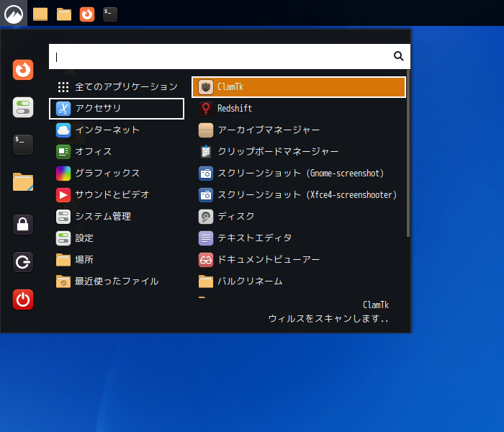Click the Xfce4-screenshooter camera icon
The height and width of the screenshot is (432, 504).
206,195
